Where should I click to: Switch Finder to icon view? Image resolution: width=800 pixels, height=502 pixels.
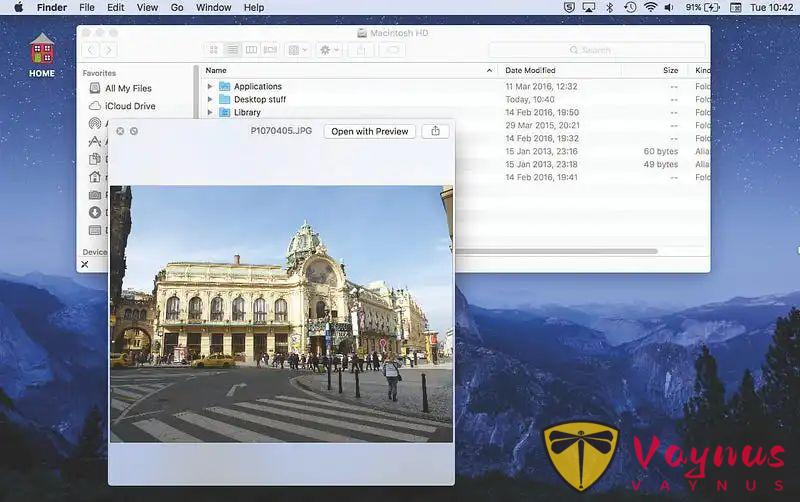[214, 49]
